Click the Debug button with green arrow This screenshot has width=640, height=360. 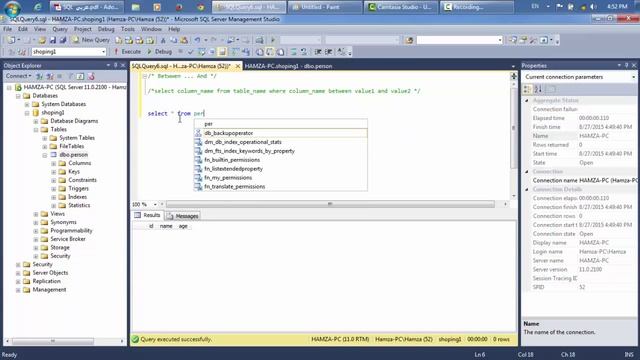pos(159,52)
